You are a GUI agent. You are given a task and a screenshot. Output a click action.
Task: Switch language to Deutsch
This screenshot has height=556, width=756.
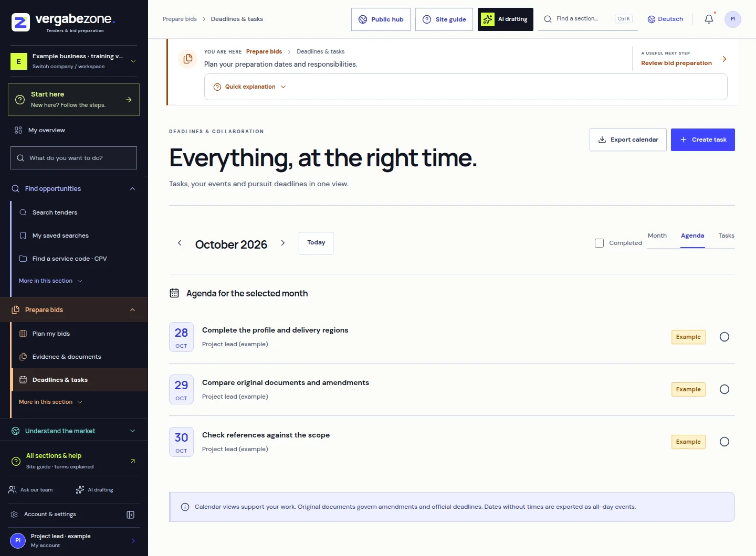(x=665, y=19)
